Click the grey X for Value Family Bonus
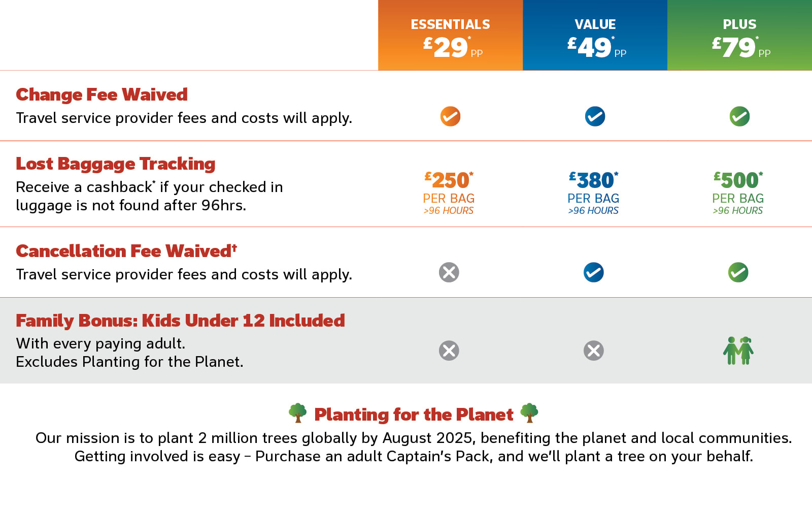The image size is (812, 508). pyautogui.click(x=594, y=351)
